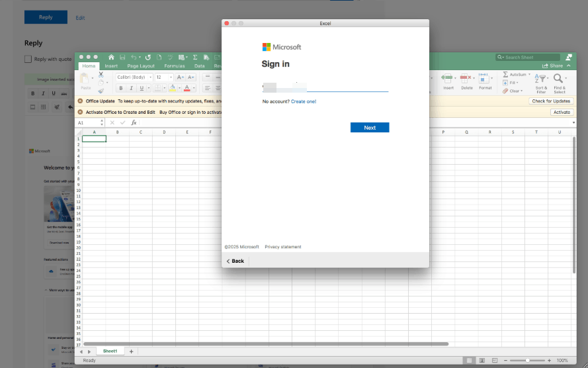Open the font color dropdown arrow
This screenshot has width=588, height=368.
tap(194, 88)
